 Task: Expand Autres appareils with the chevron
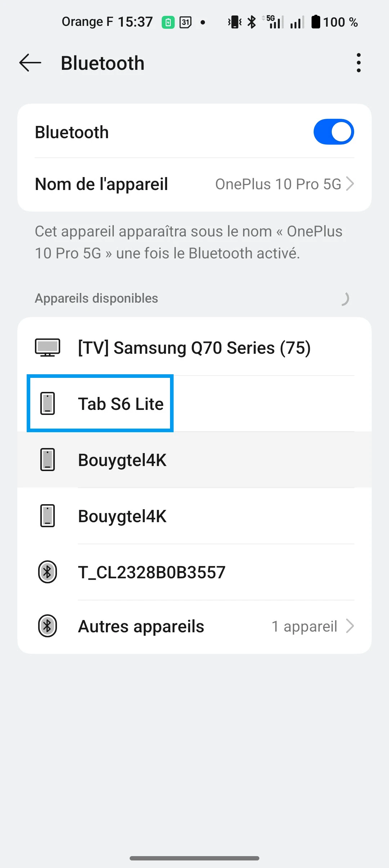click(x=350, y=626)
